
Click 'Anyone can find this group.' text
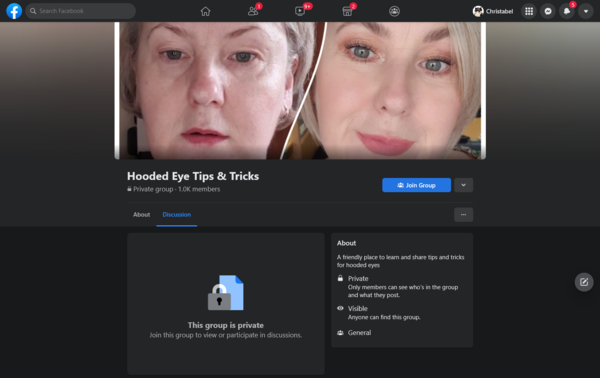[x=384, y=317]
